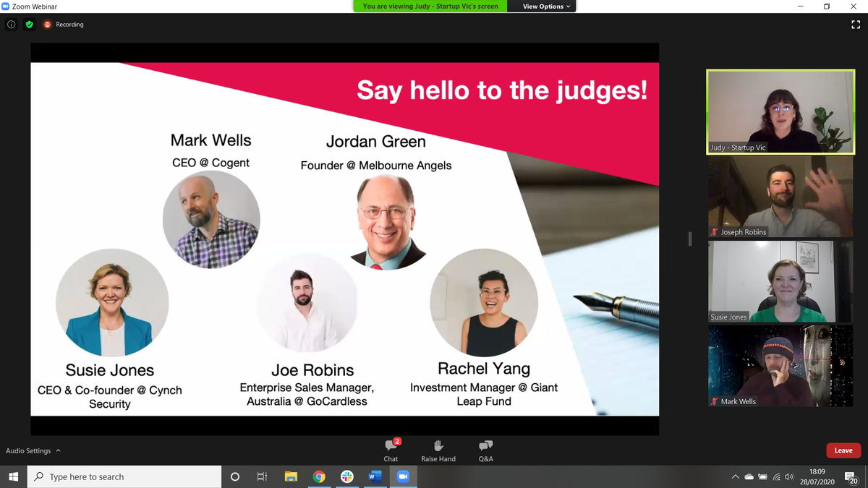This screenshot has height=488, width=868.
Task: Click the Audio Settings label
Action: 28,450
